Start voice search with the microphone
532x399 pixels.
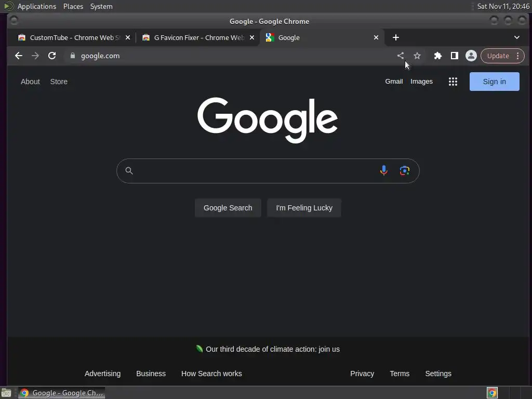coord(384,170)
